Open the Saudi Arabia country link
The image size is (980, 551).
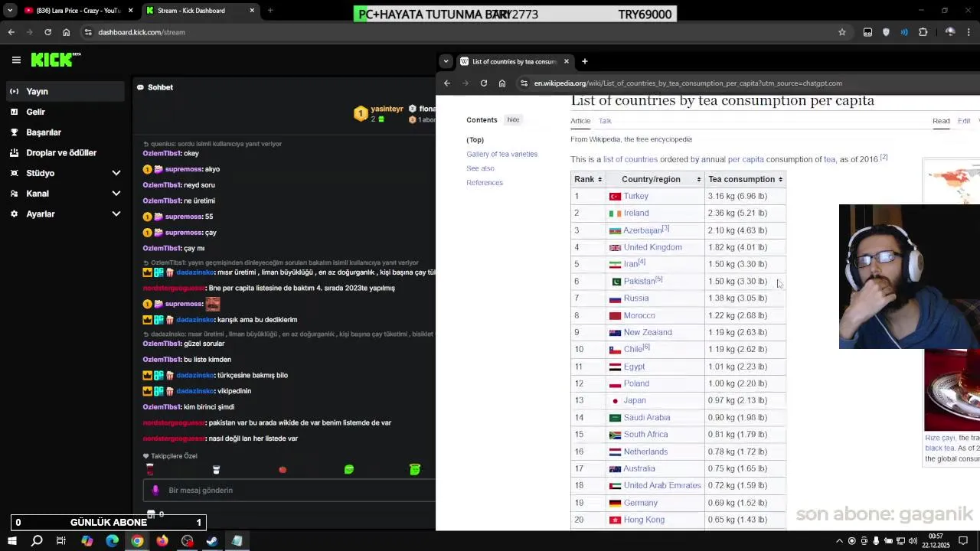click(x=647, y=418)
